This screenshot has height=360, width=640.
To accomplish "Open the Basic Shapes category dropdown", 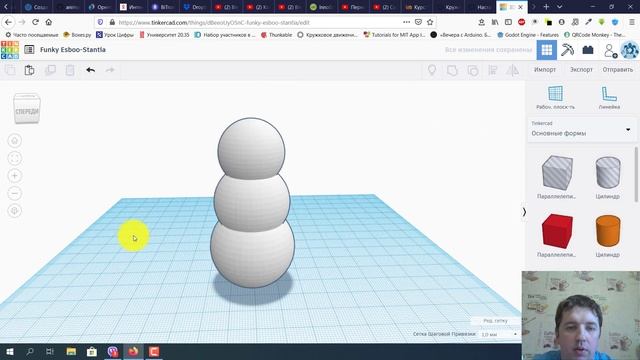I will coord(581,129).
